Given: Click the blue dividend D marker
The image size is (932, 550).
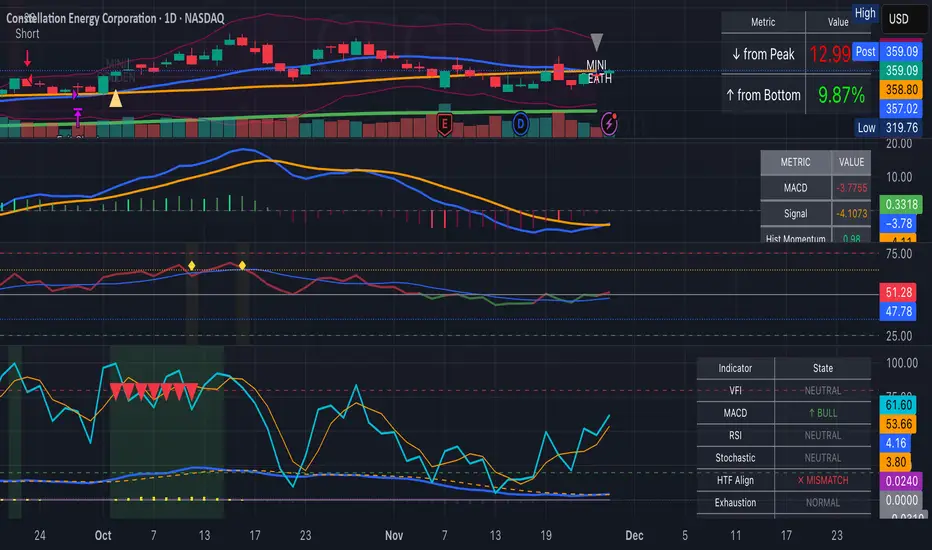Looking at the screenshot, I should pyautogui.click(x=521, y=123).
